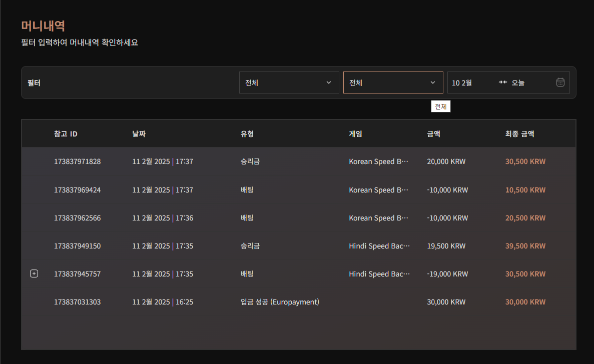
Task: Click Hindi Speed Baccarat in the 19,500 KRW row
Action: click(379, 246)
